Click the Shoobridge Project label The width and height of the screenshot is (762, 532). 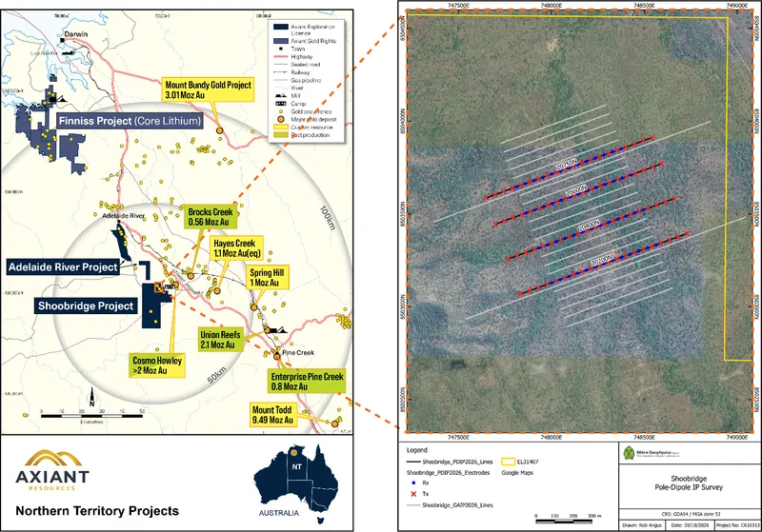(x=86, y=305)
